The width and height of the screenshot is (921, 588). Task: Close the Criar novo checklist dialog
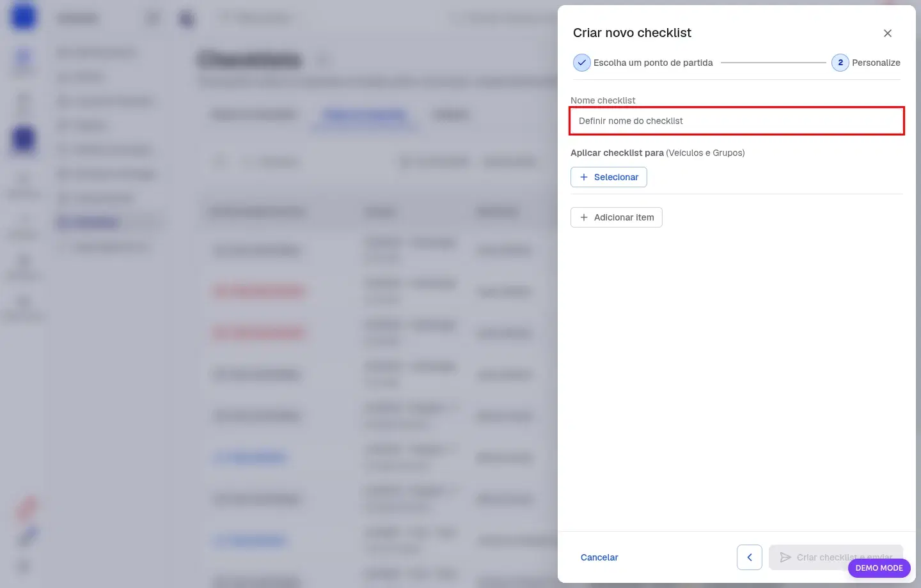(888, 33)
